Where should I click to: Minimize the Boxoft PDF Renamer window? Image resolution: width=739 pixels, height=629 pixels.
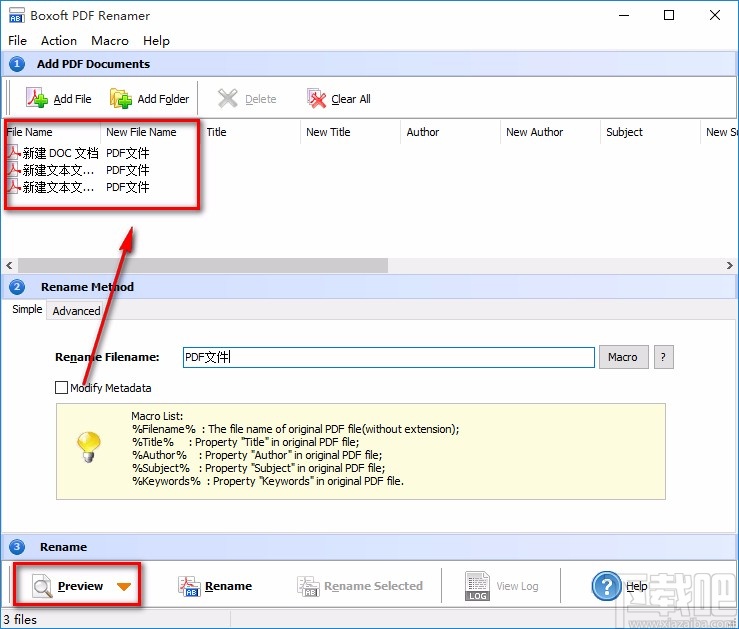pos(624,16)
